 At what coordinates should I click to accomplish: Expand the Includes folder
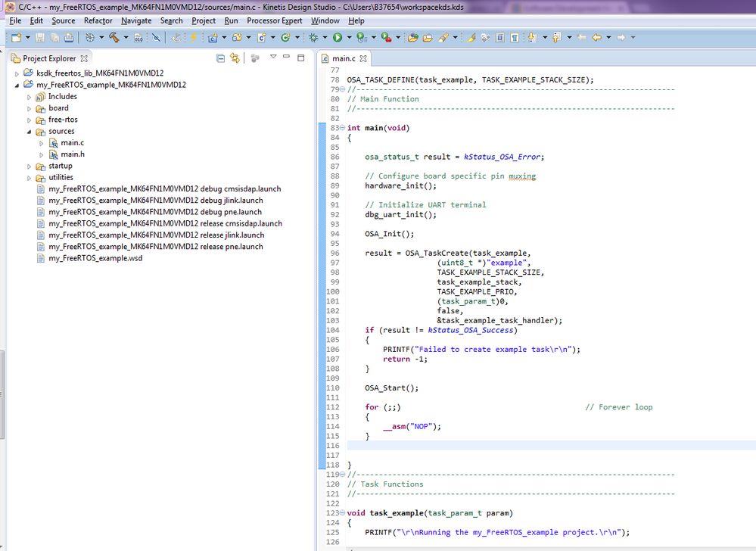point(30,97)
